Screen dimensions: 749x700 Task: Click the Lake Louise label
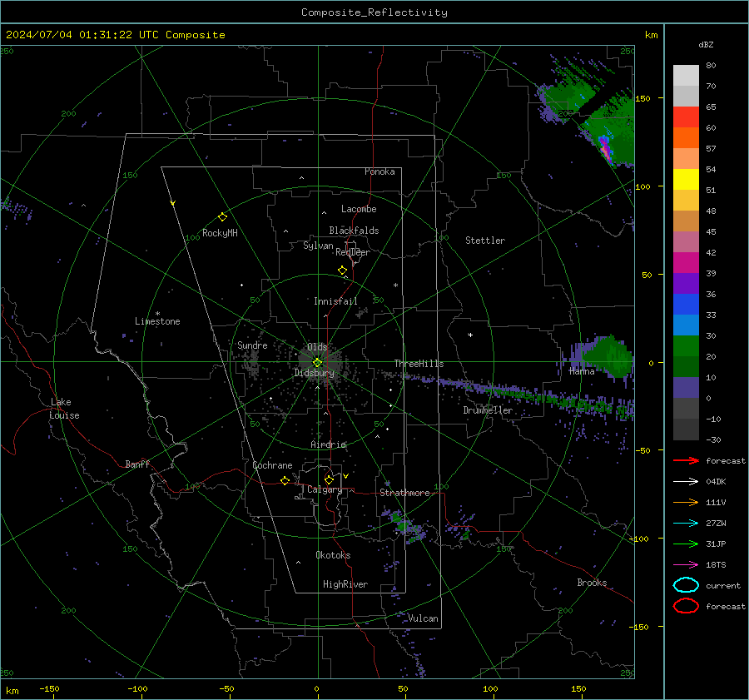point(64,409)
